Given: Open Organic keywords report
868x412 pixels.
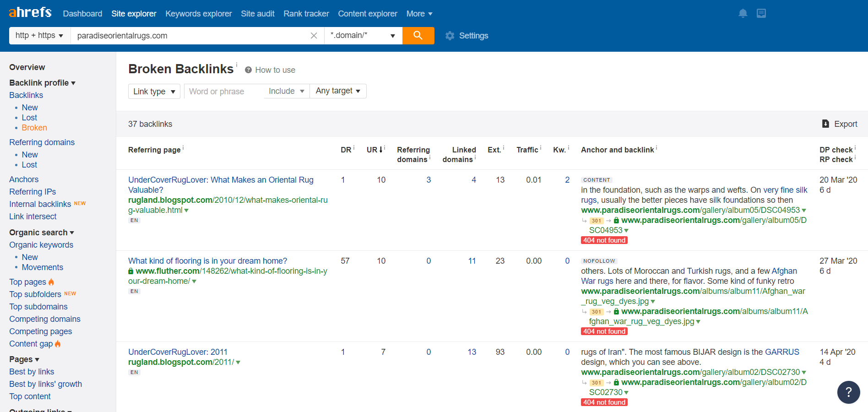Looking at the screenshot, I should tap(41, 245).
